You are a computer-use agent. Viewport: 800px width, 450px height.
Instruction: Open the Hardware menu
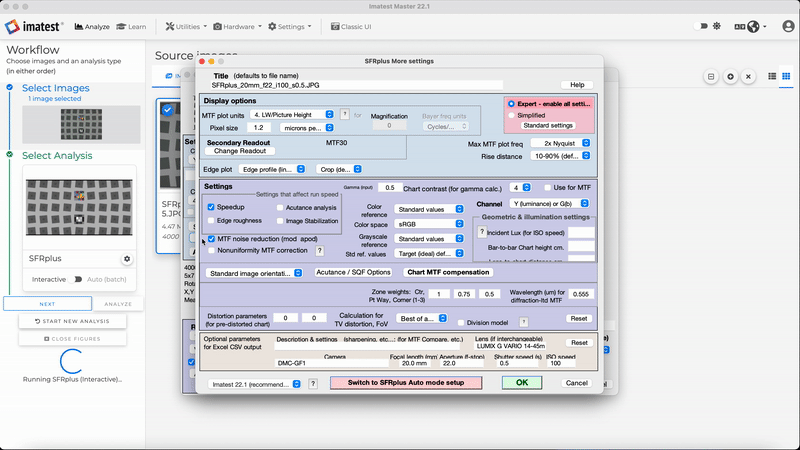[237, 27]
